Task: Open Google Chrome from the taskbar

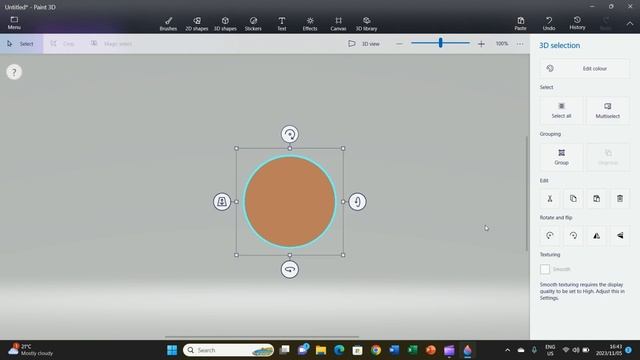Action: coord(376,350)
